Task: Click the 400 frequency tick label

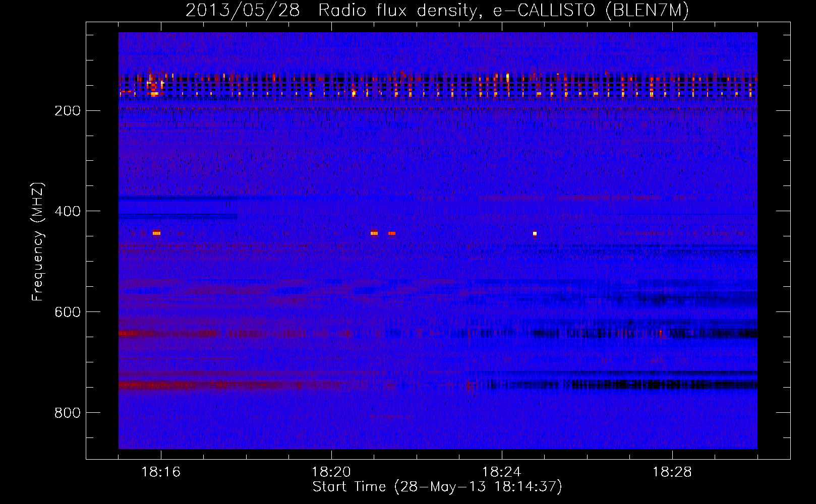Action: point(68,211)
